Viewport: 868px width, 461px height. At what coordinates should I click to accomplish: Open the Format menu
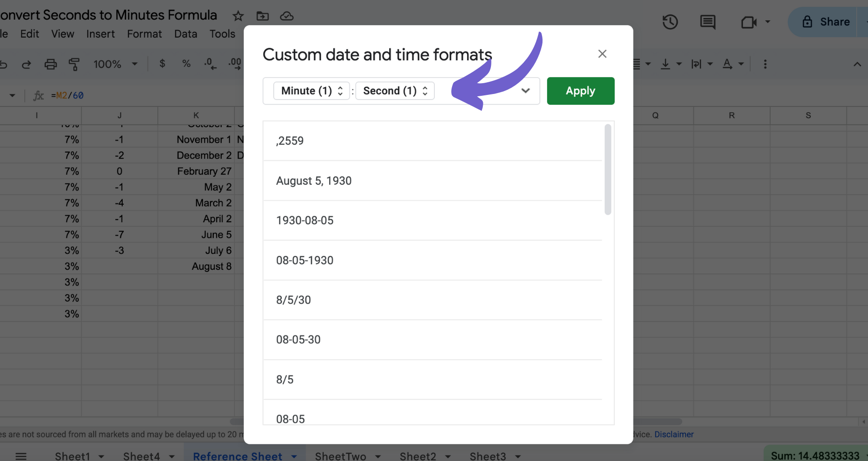point(144,34)
